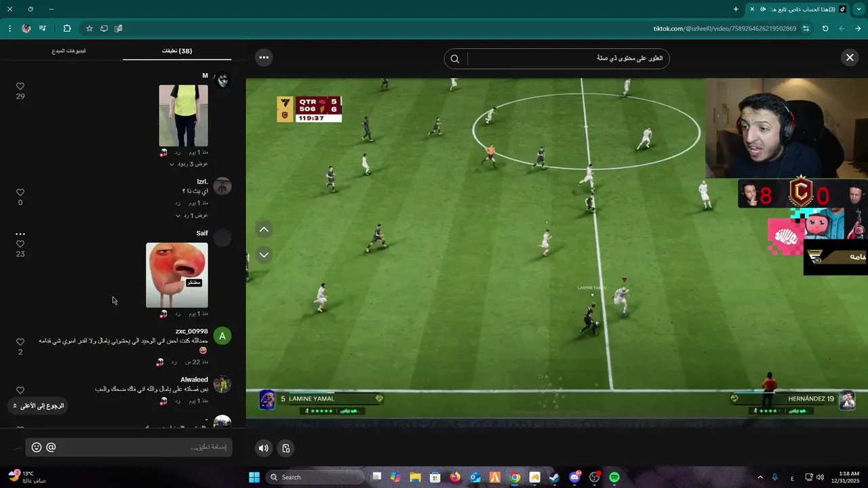This screenshot has height=488, width=868.
Task: Like M's comment with 29 likes
Action: [x=20, y=86]
